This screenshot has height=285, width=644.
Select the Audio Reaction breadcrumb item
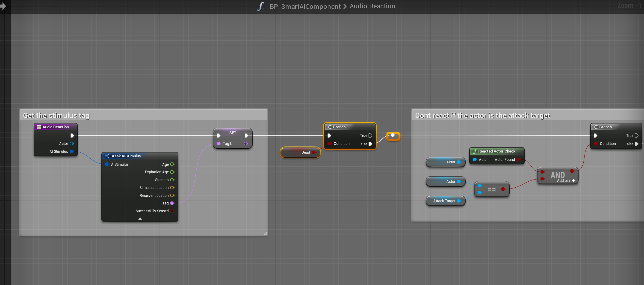point(372,6)
